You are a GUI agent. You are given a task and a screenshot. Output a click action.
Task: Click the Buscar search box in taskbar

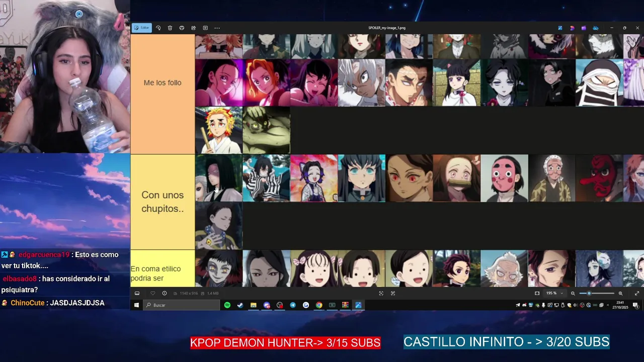coord(182,305)
